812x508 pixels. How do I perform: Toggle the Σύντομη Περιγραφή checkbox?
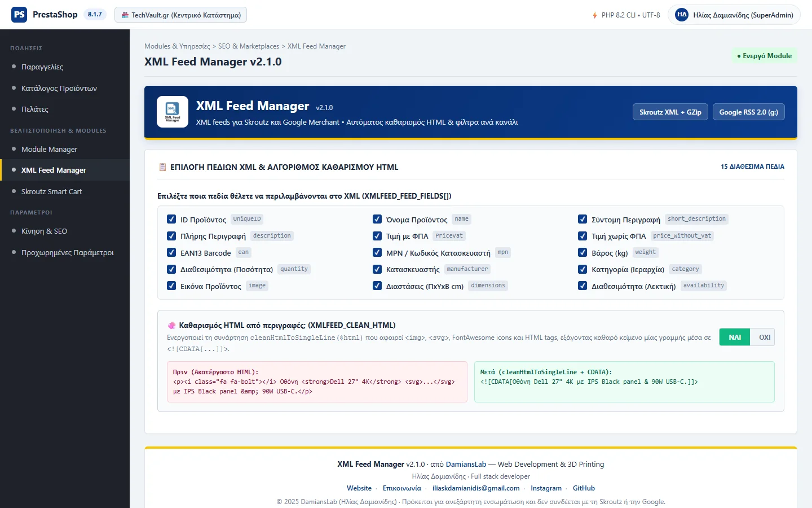click(x=582, y=220)
